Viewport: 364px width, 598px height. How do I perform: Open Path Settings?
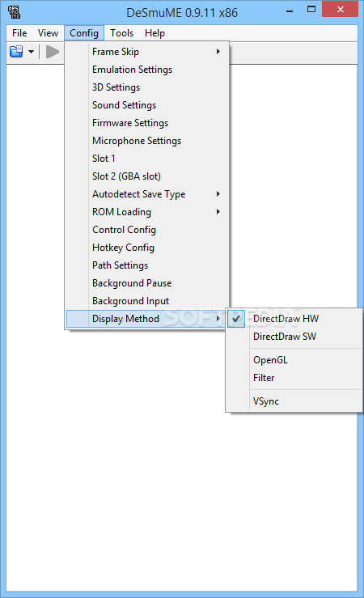147,265
